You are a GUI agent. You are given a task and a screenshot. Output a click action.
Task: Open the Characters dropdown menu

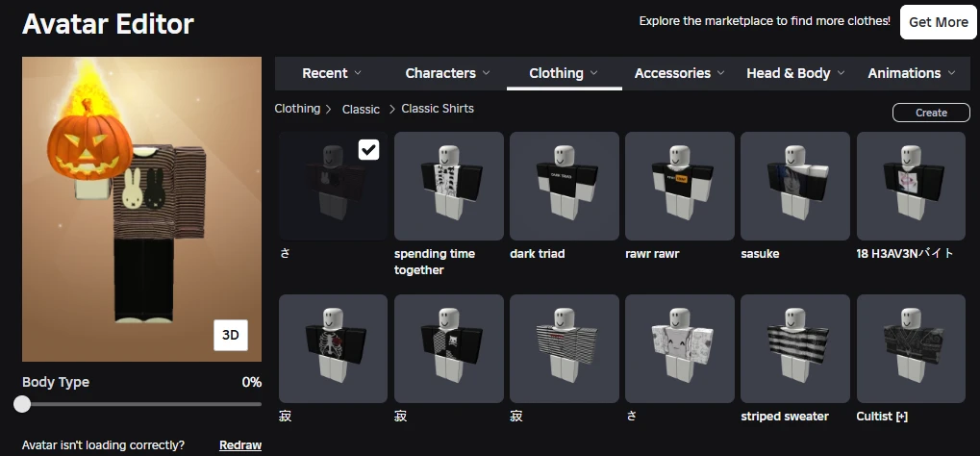pyautogui.click(x=447, y=73)
